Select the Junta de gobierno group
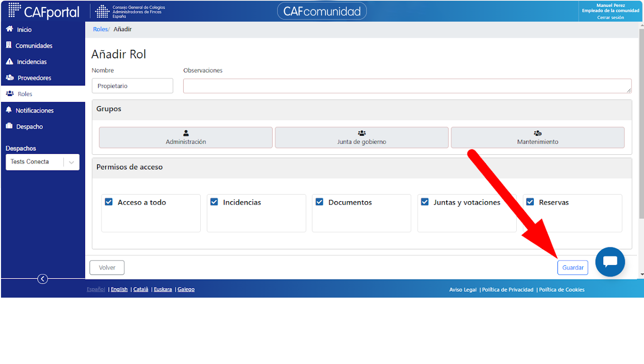The image size is (644, 364). click(x=362, y=137)
